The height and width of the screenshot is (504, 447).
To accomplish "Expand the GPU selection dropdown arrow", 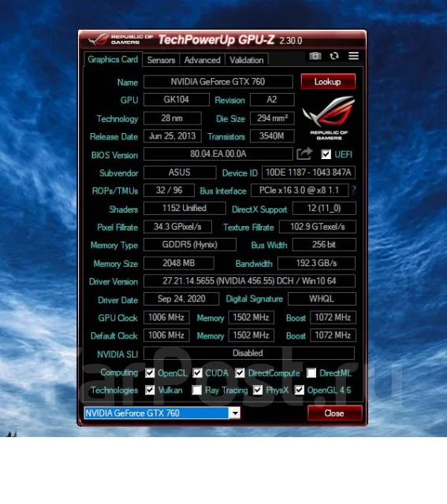I will [235, 413].
